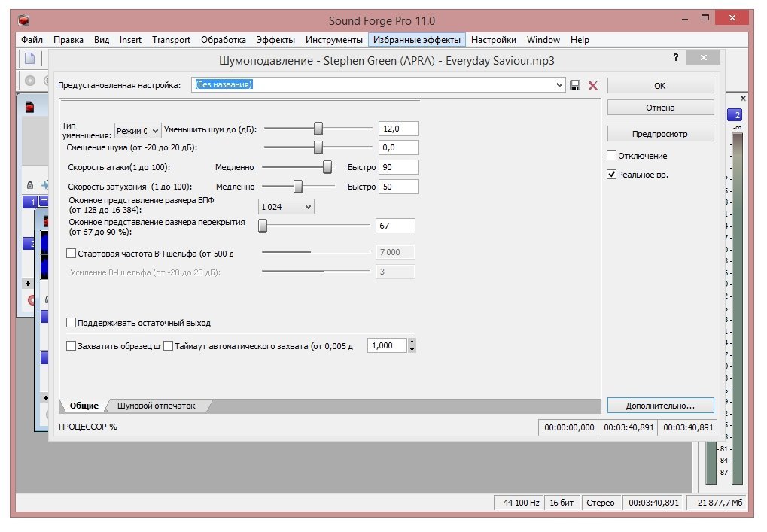Close the level meter panel with its small x
The image size is (767, 532).
click(743, 99)
